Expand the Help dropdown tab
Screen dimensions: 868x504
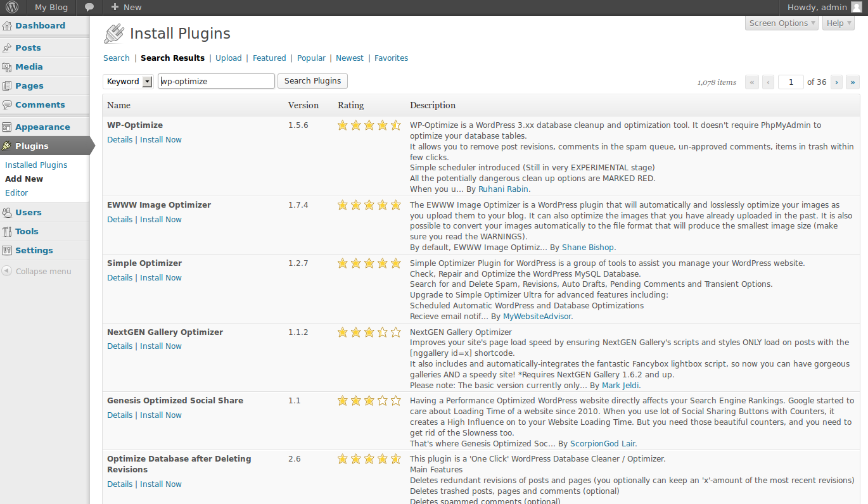tap(838, 23)
